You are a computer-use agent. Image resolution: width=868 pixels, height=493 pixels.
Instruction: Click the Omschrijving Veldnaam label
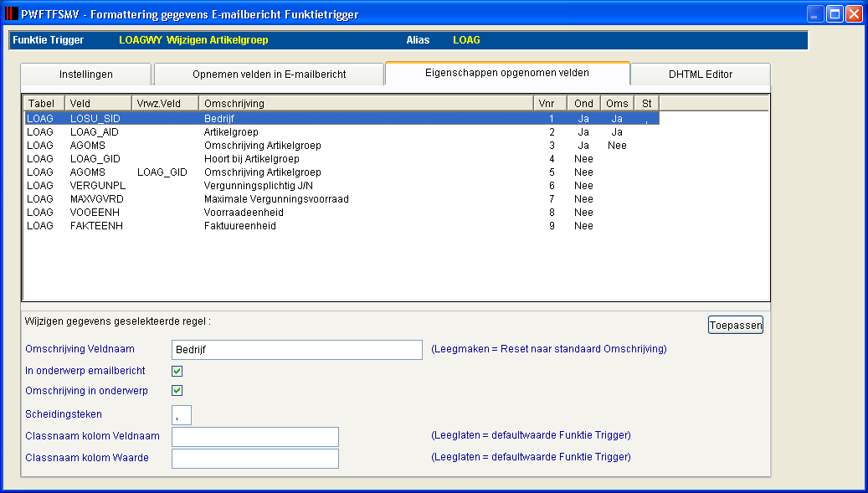80,349
